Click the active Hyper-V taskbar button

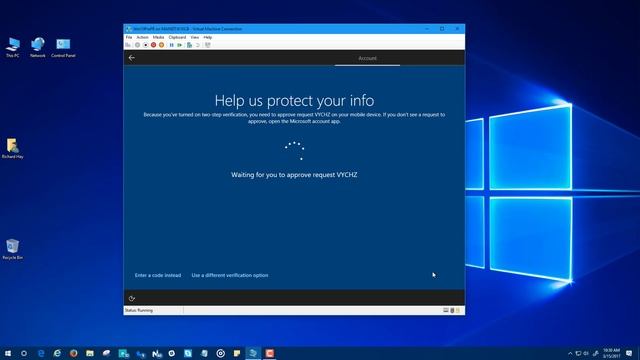pyautogui.click(x=253, y=353)
